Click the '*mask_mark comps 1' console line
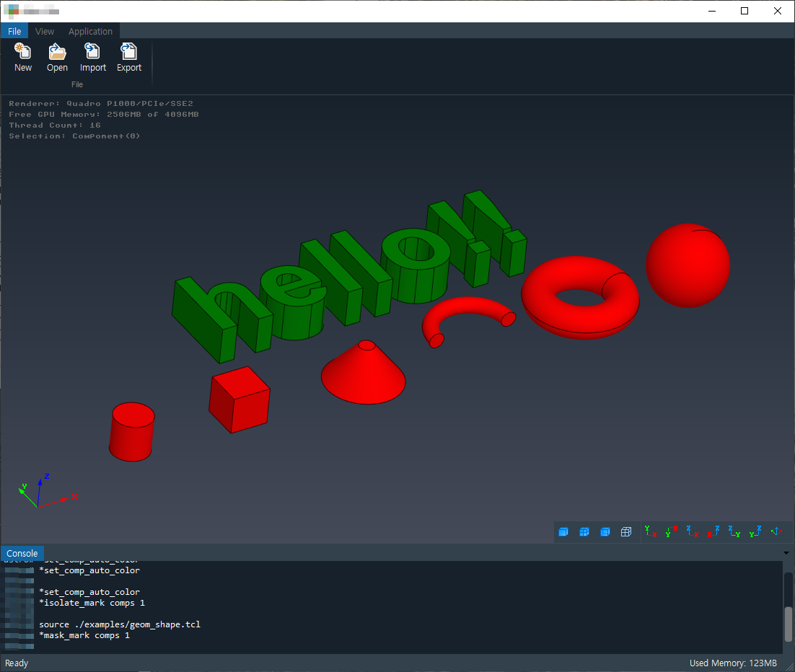795x672 pixels. tap(84, 635)
